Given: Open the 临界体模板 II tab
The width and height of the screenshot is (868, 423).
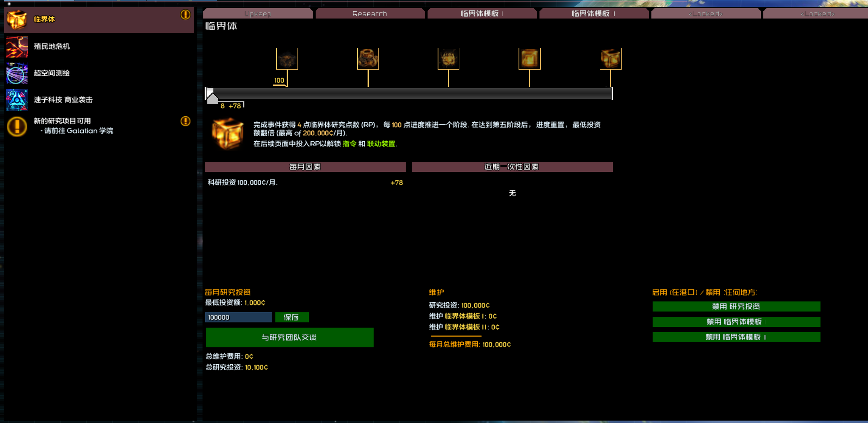Looking at the screenshot, I should (594, 13).
